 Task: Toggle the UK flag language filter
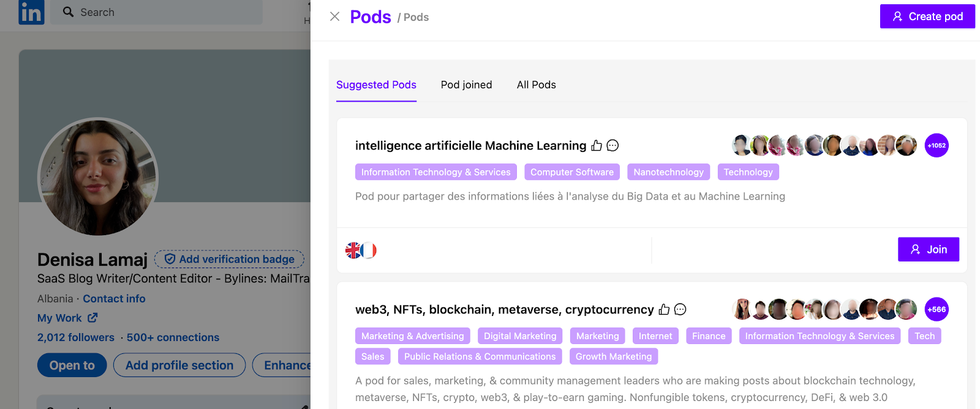[x=353, y=250]
